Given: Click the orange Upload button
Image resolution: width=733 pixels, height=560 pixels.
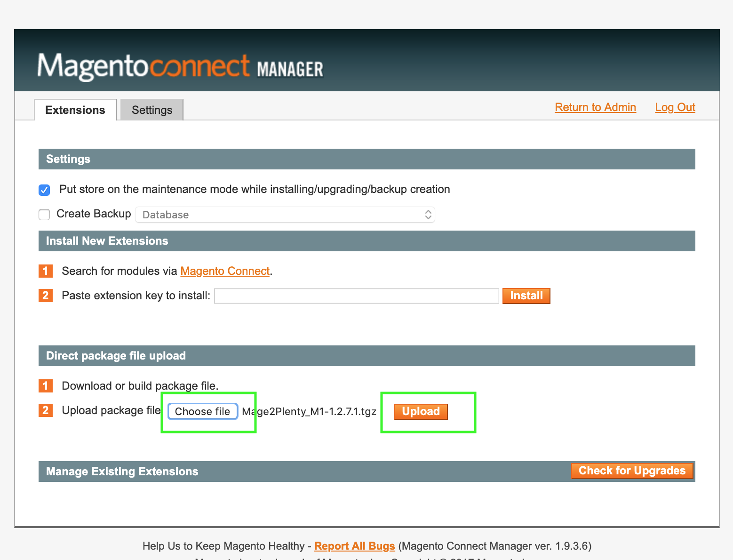Looking at the screenshot, I should coord(421,411).
